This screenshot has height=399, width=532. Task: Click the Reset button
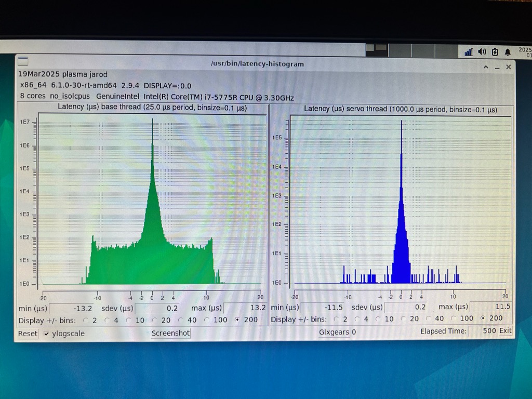pos(28,334)
